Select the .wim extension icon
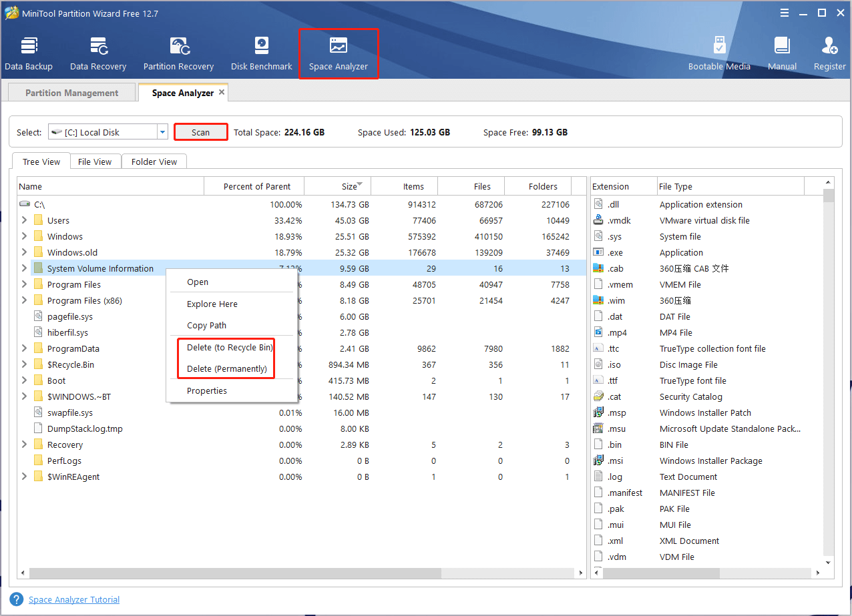 pyautogui.click(x=598, y=300)
